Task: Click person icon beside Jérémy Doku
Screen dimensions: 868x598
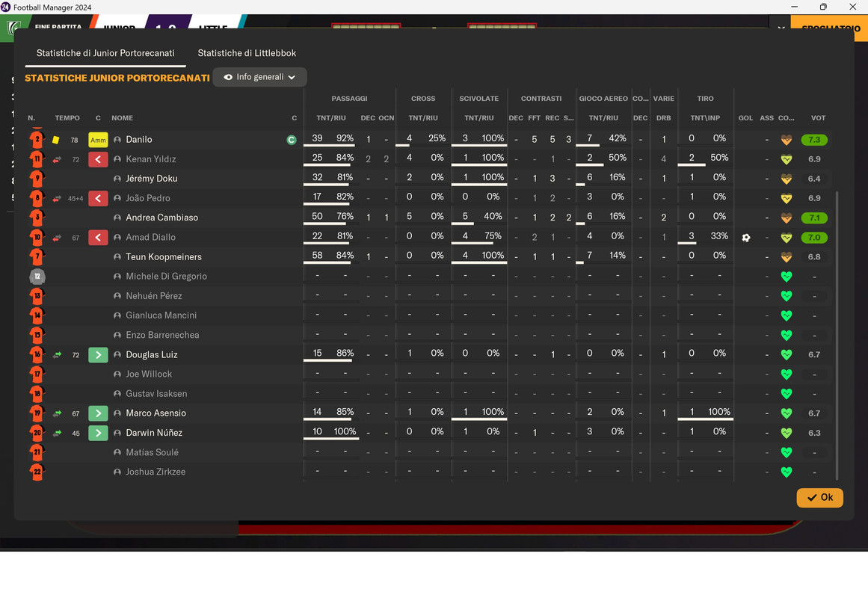Action: [117, 179]
